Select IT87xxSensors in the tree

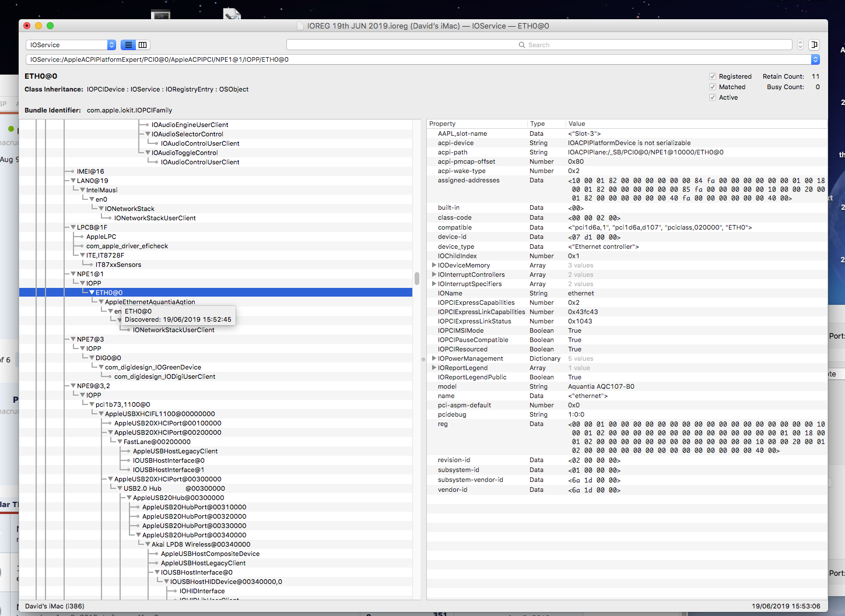pos(118,265)
